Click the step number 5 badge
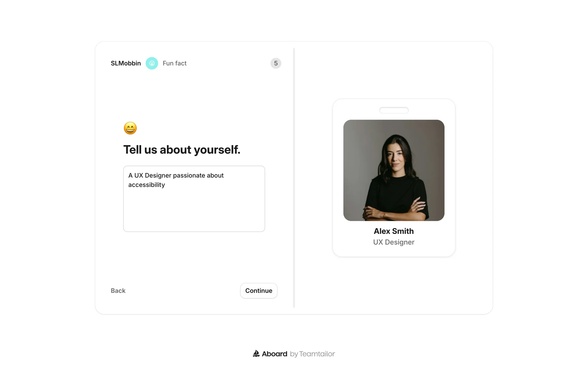 tap(276, 63)
